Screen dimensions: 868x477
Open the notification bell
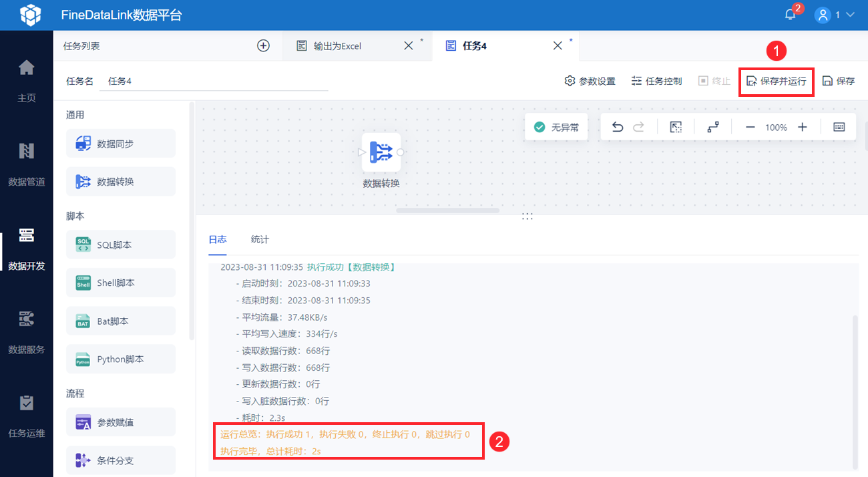(x=791, y=15)
